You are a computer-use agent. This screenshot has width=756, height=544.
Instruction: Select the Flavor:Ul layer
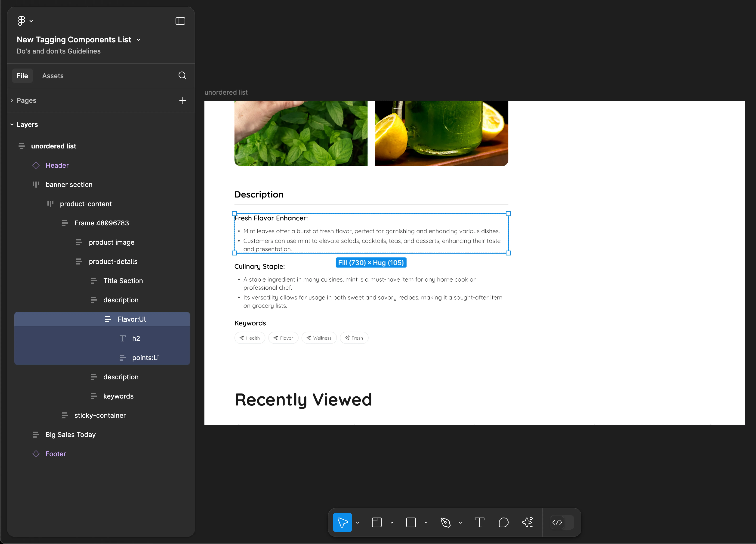tap(102, 319)
